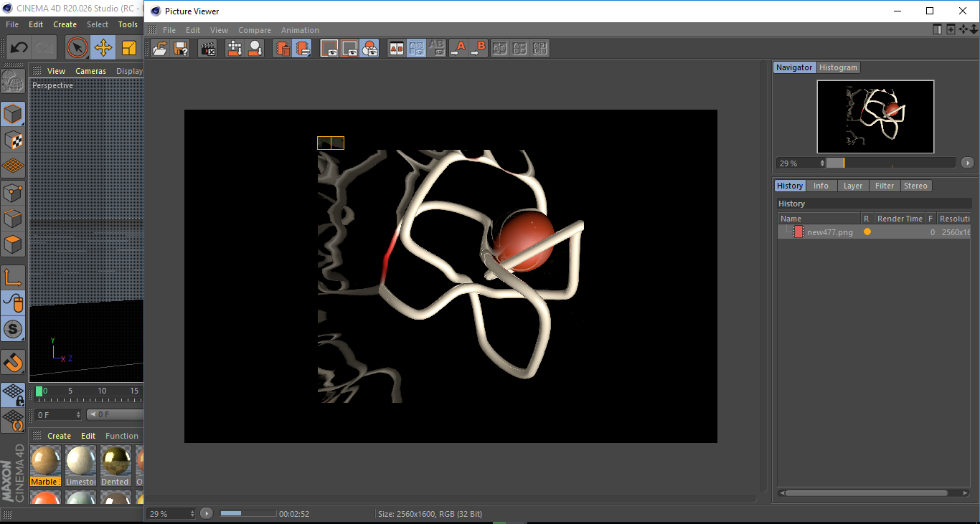This screenshot has height=524, width=980.
Task: Switch to the Info tab
Action: coord(821,186)
